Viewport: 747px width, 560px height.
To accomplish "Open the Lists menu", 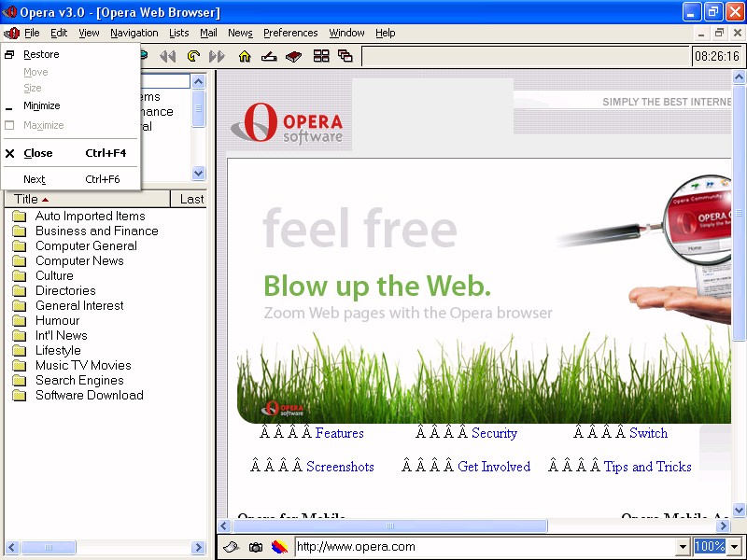I will click(x=179, y=33).
